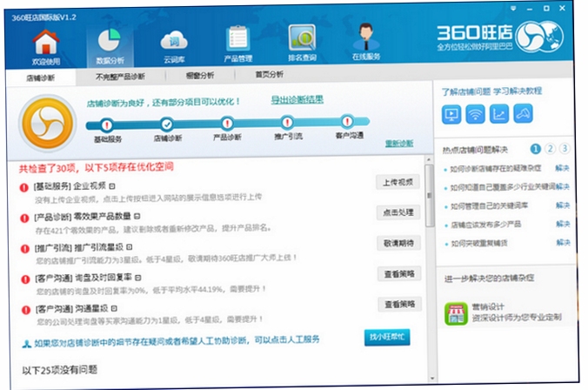Switch to the 首页分析 tab
Image resolution: width=588 pixels, height=390 pixels.
270,74
